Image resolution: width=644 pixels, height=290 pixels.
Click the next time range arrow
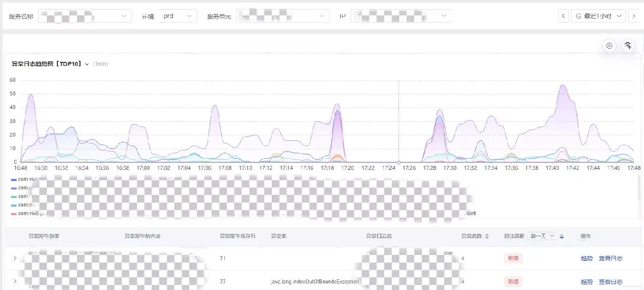click(x=634, y=16)
